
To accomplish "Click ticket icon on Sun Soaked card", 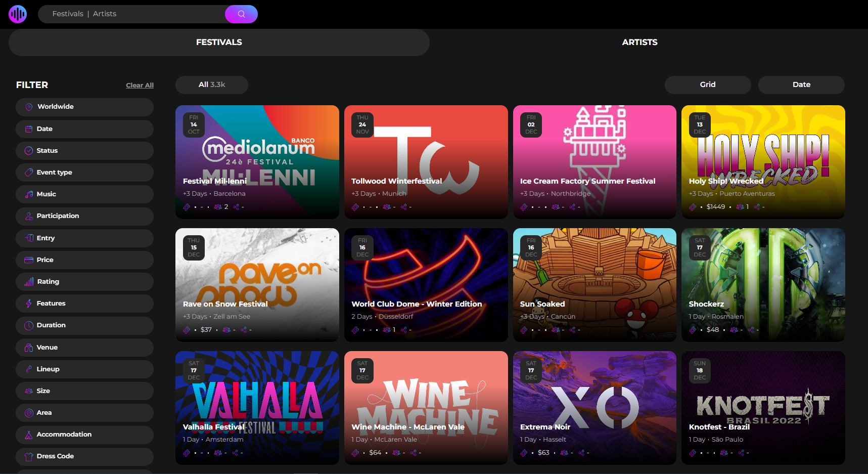I will pyautogui.click(x=524, y=330).
